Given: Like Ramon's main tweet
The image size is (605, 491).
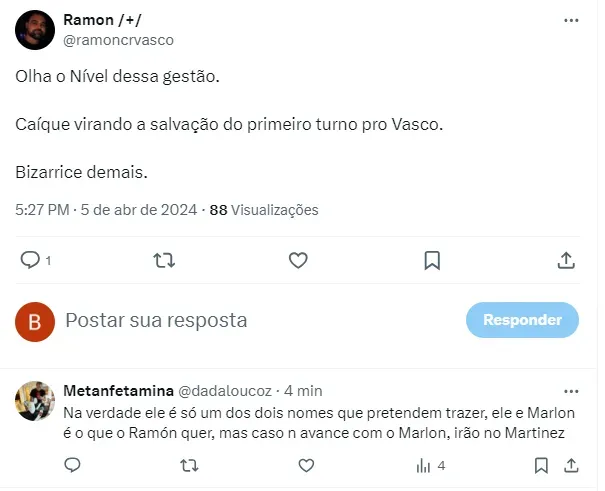Looking at the screenshot, I should 298,260.
